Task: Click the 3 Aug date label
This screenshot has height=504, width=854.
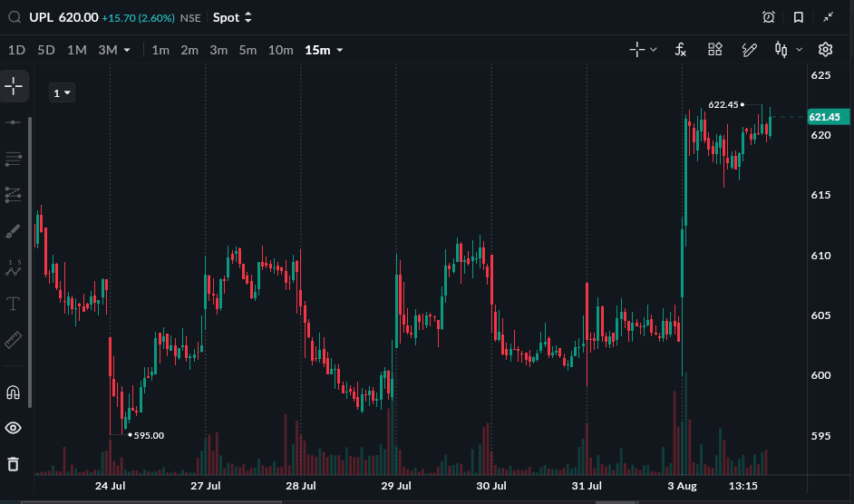Action: tap(682, 486)
